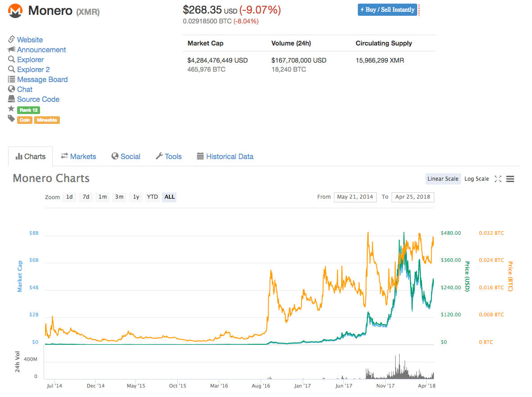This screenshot has height=397, width=532.
Task: Set chart zoom to YTD
Action: [152, 197]
